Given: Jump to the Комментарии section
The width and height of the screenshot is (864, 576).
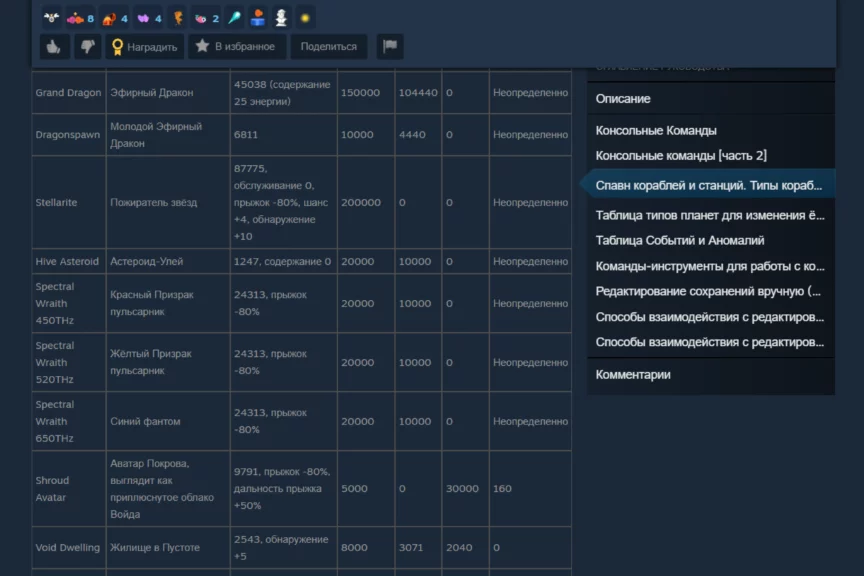Looking at the screenshot, I should pos(633,375).
